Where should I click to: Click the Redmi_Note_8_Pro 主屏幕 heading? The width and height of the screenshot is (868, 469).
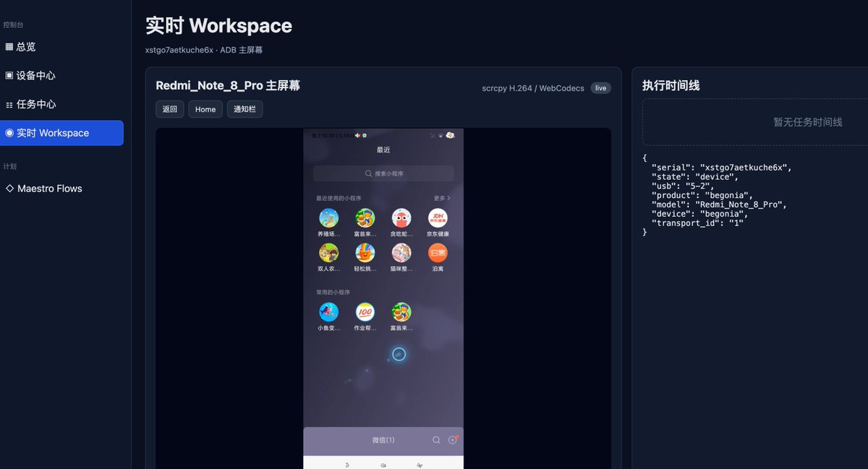[x=228, y=85]
